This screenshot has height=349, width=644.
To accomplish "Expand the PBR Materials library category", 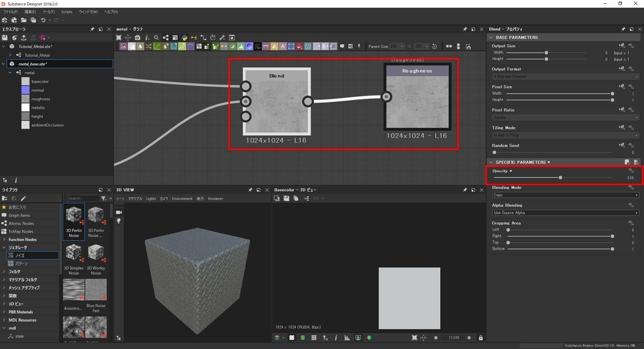I will (4, 312).
